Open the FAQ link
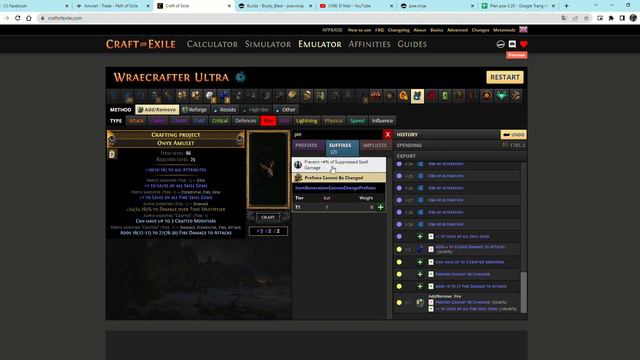The image size is (640, 360). tap(379, 30)
